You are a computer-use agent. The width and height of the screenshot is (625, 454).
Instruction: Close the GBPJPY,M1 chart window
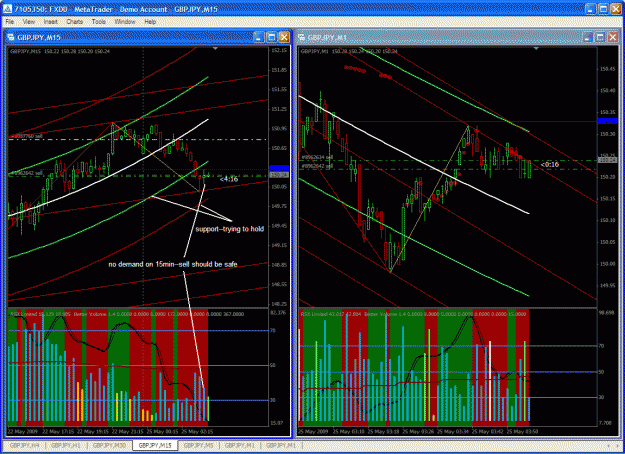tap(613, 37)
